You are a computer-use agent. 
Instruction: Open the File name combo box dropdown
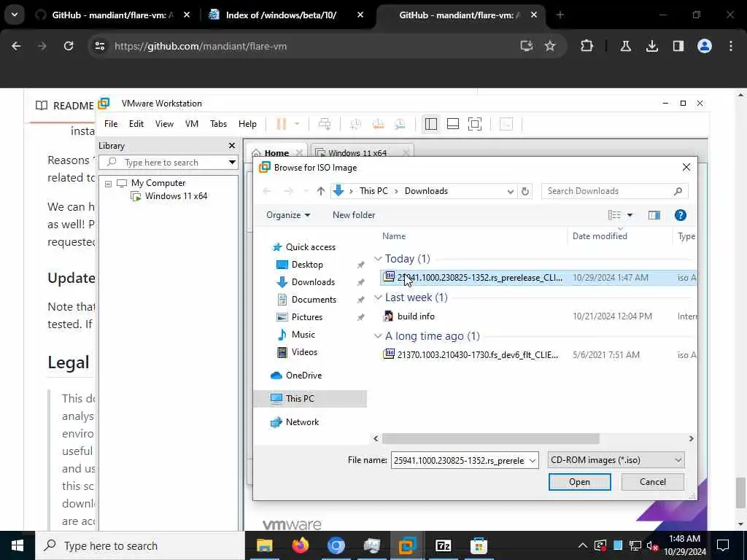pos(533,461)
